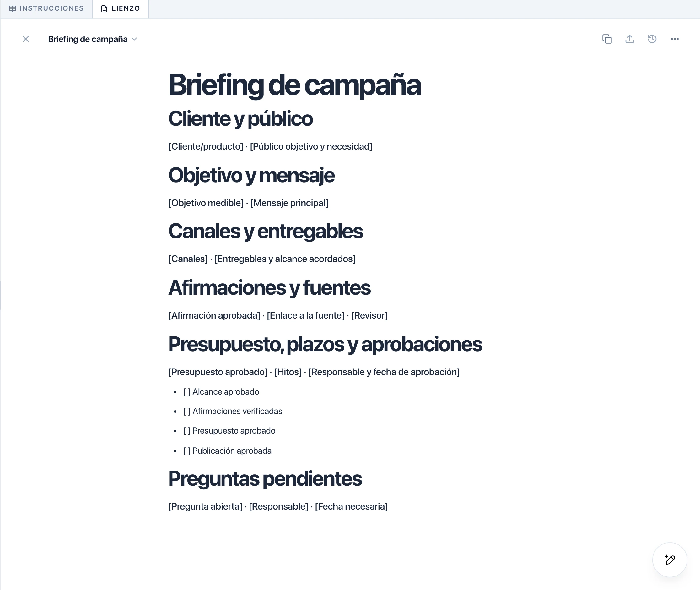Click the Cliente y público heading

point(240,118)
